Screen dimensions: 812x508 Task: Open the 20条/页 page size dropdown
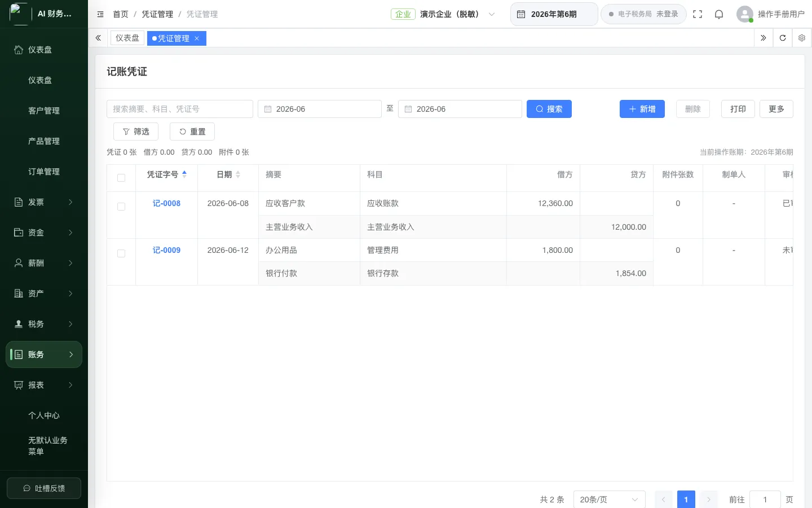pos(610,500)
